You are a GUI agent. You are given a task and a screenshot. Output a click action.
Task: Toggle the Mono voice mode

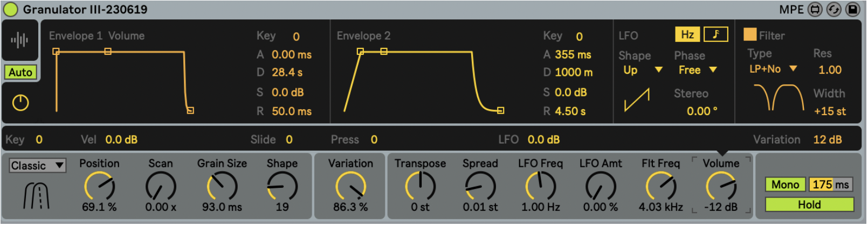coord(785,185)
